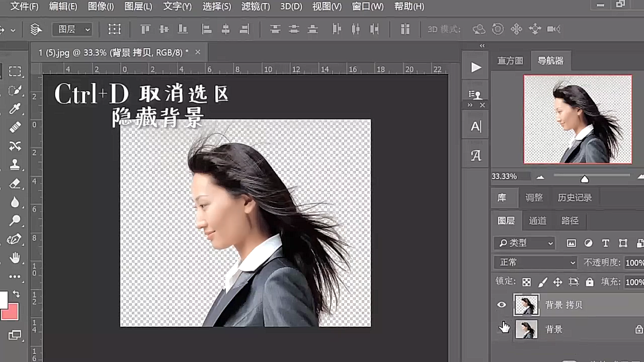
Task: Click distribute right edges icon
Action: (374, 29)
